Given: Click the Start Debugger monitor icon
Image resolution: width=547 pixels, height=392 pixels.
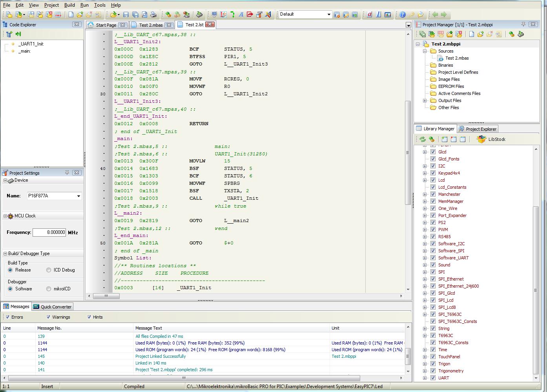Looking at the screenshot, I should 214,15.
